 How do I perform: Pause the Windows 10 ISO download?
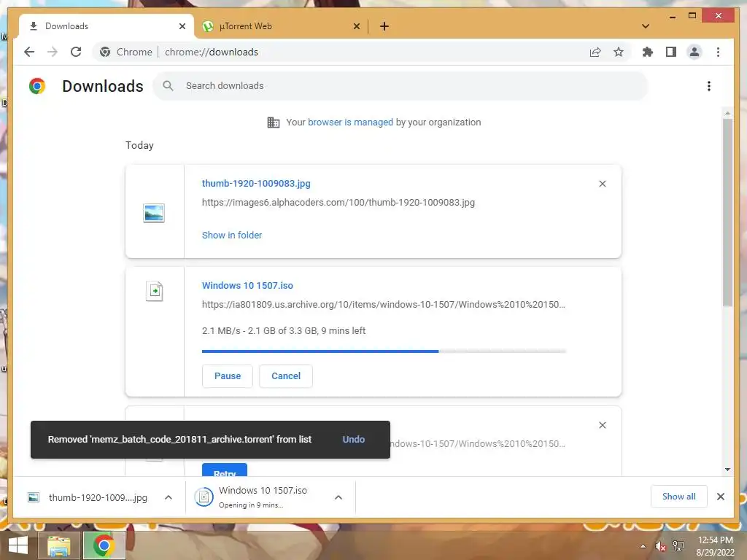228,376
